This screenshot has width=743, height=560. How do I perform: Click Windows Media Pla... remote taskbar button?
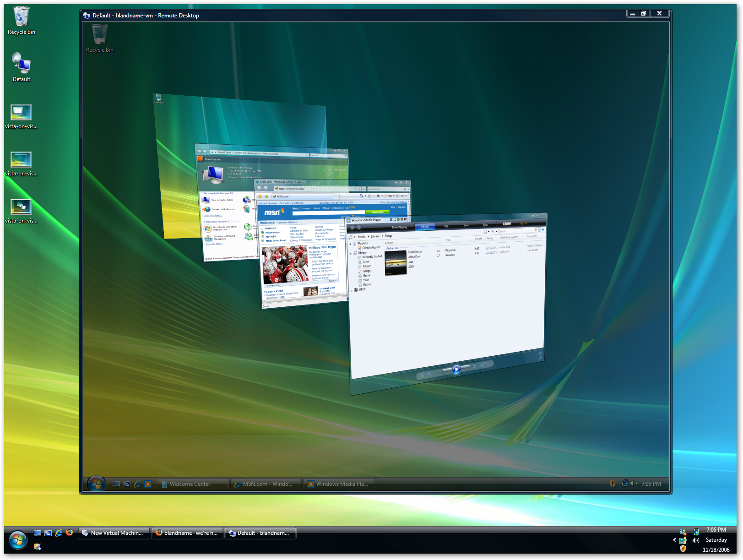click(339, 484)
